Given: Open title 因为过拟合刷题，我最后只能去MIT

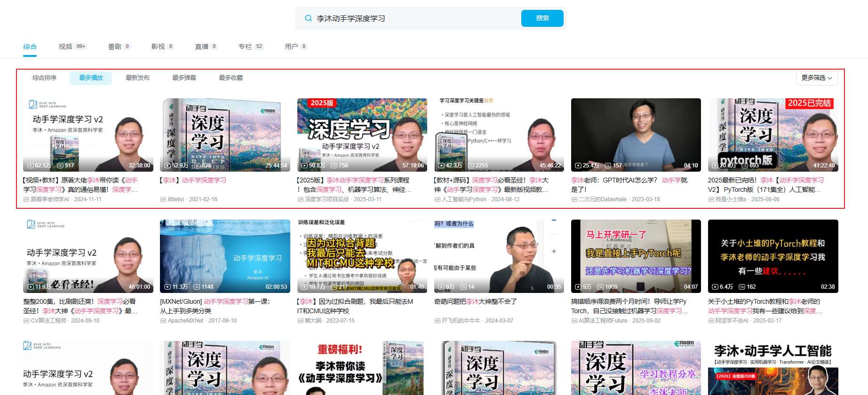Looking at the screenshot, I should coord(355,306).
